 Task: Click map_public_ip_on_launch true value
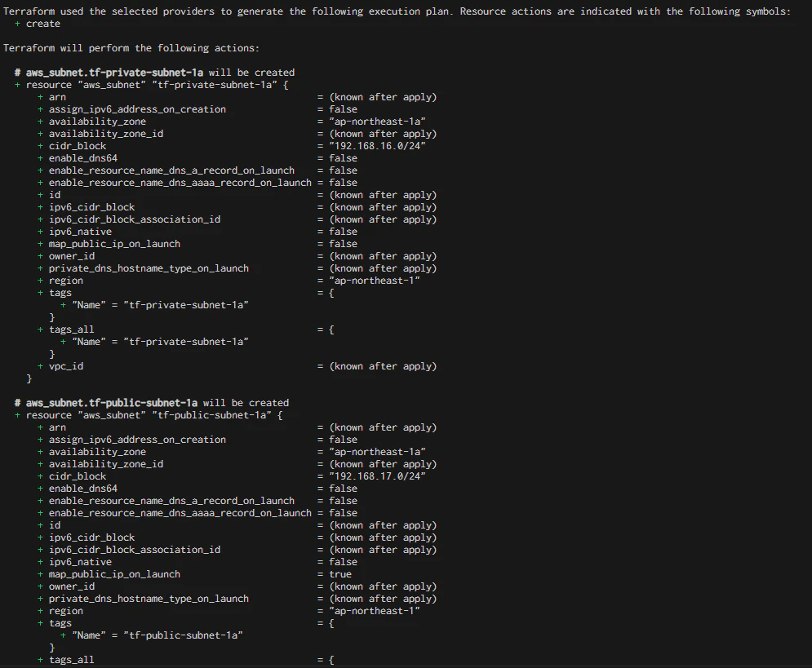(x=340, y=574)
